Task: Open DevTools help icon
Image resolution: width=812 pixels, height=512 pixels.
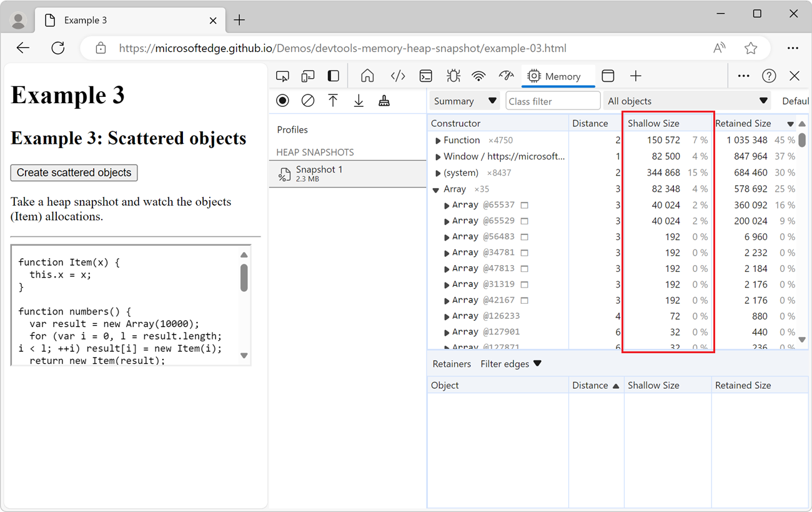Action: pos(769,76)
